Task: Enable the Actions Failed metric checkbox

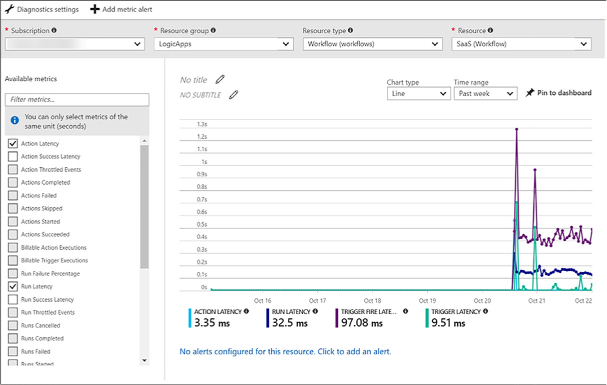Action: 13,195
